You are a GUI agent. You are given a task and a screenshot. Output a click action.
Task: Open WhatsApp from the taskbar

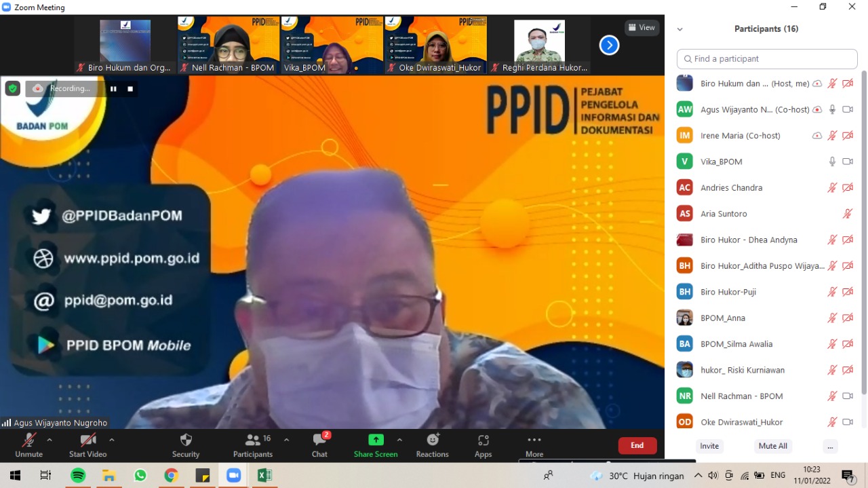[x=140, y=475]
